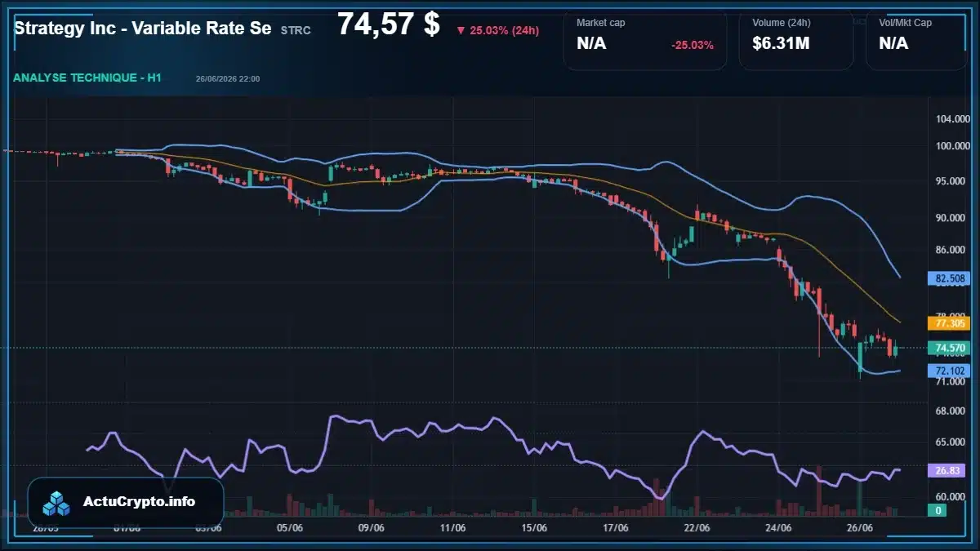Click the 11/06 date on time axis
The image size is (980, 551).
[x=452, y=528]
